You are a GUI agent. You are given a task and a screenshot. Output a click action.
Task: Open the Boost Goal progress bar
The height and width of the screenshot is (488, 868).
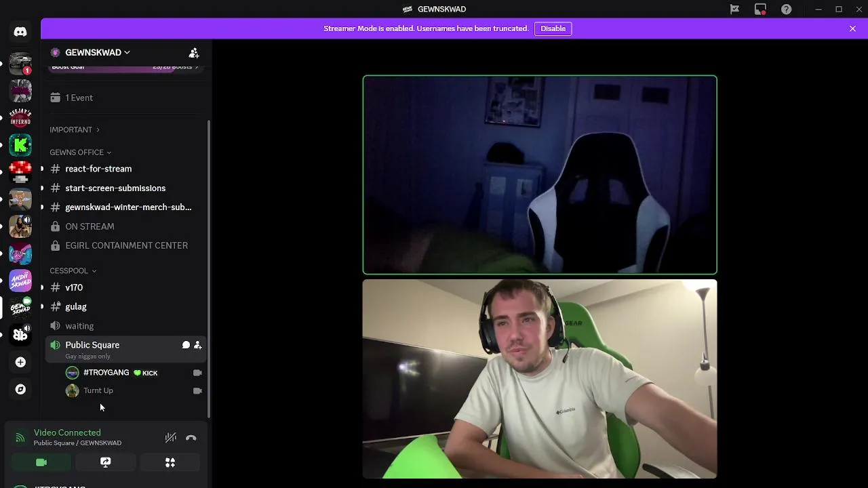[125, 67]
